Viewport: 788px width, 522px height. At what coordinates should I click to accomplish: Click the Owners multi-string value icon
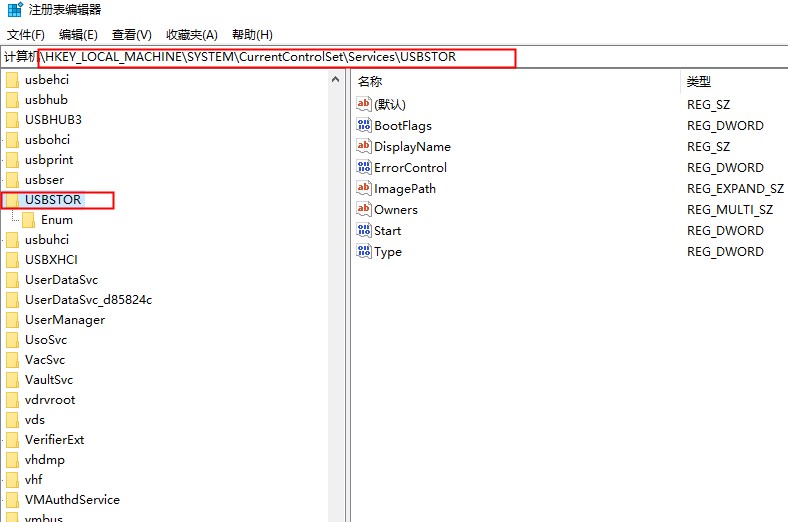point(364,209)
